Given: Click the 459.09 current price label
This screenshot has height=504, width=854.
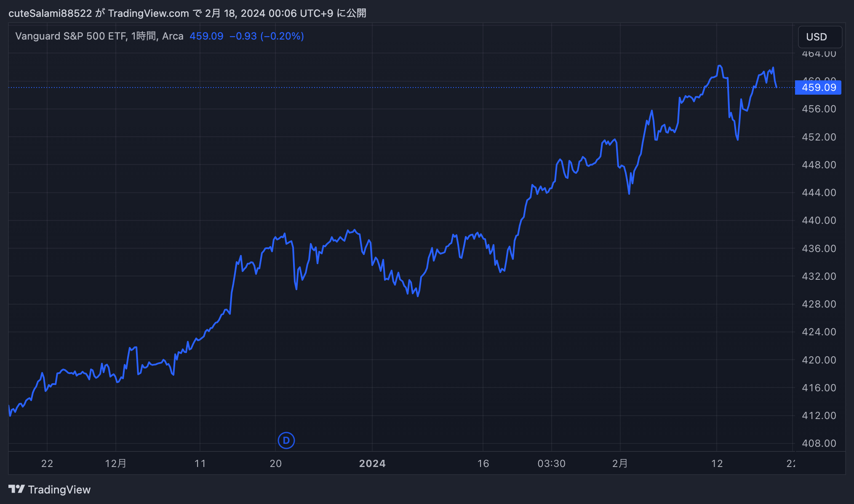Looking at the screenshot, I should [818, 88].
